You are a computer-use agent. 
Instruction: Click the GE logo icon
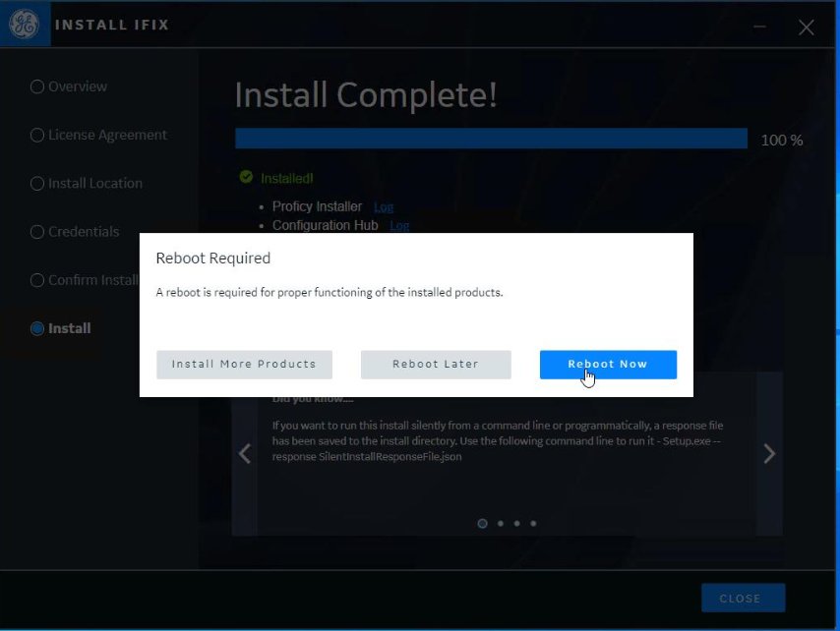coord(25,25)
